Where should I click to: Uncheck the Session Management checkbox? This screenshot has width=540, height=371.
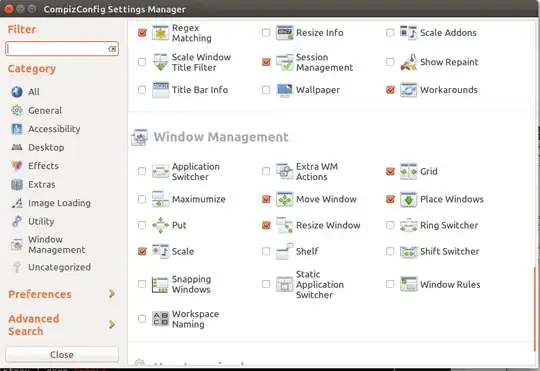266,62
